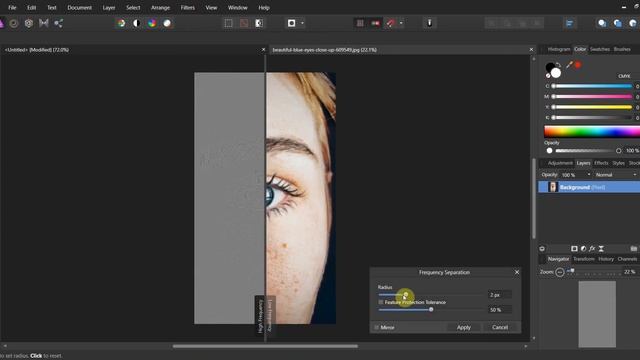Select the color picker eyedropper
This screenshot has width=640, height=360.
[x=569, y=64]
